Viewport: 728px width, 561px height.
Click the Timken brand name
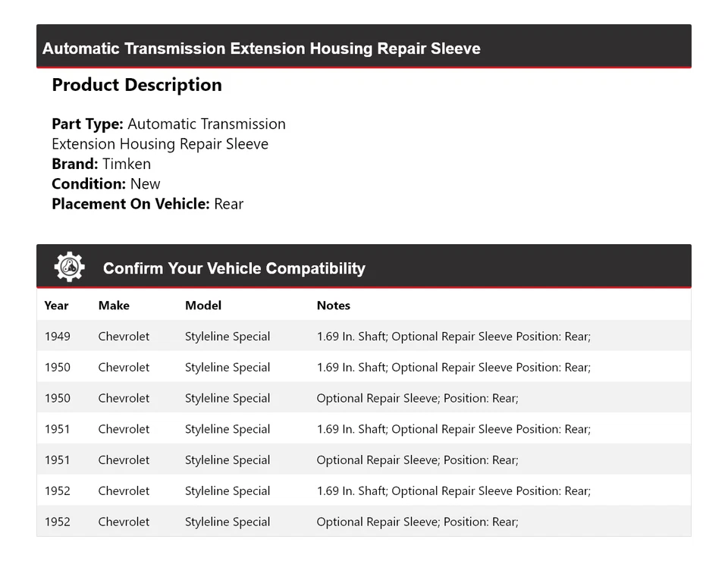pyautogui.click(x=127, y=164)
